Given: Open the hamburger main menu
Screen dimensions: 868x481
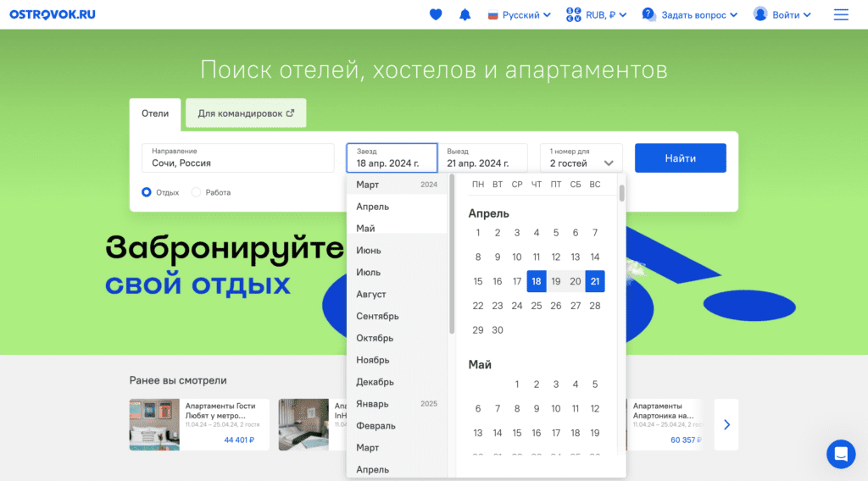Looking at the screenshot, I should [841, 14].
